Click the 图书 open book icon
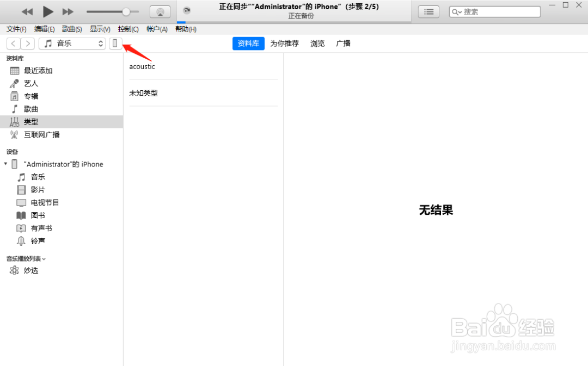 pos(21,215)
